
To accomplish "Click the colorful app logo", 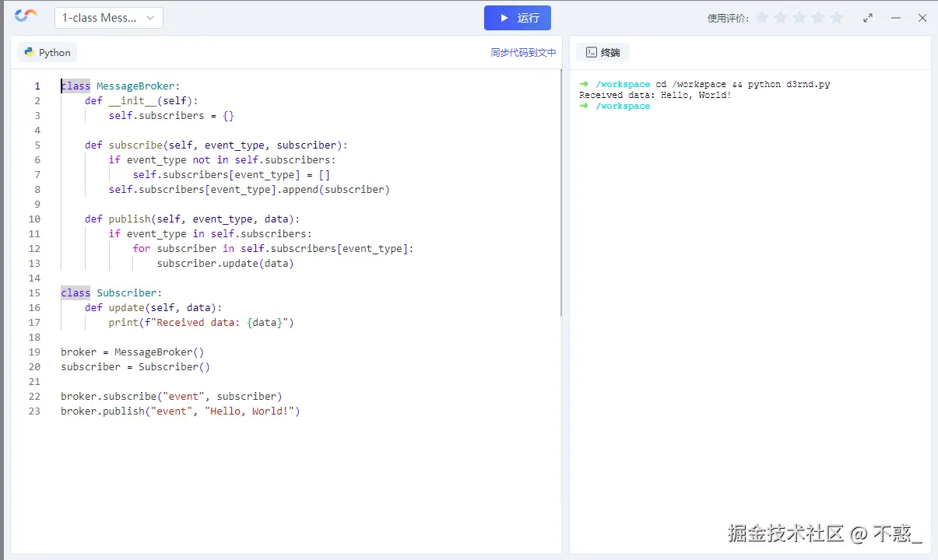I will coord(26,16).
